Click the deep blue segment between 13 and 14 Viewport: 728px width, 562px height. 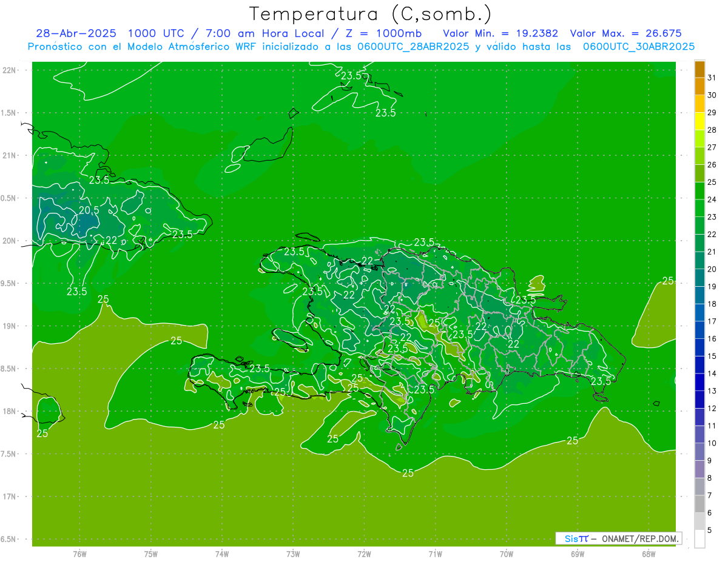(x=699, y=383)
